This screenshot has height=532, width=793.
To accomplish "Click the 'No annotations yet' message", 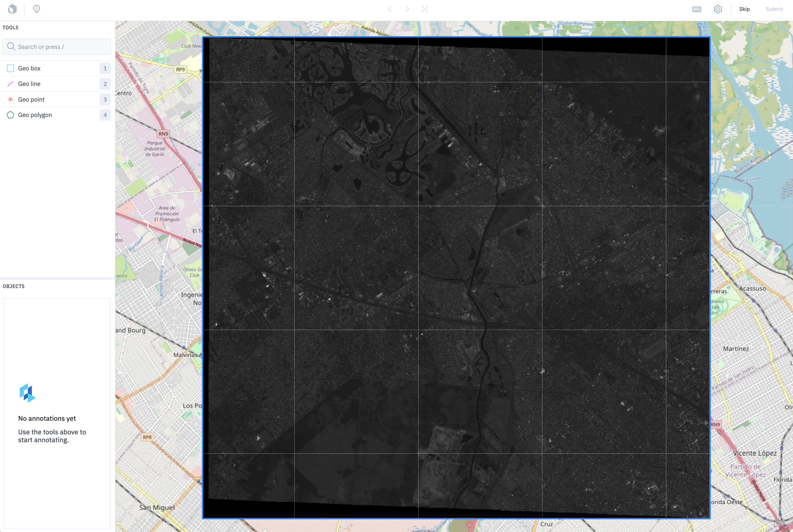I will [47, 418].
